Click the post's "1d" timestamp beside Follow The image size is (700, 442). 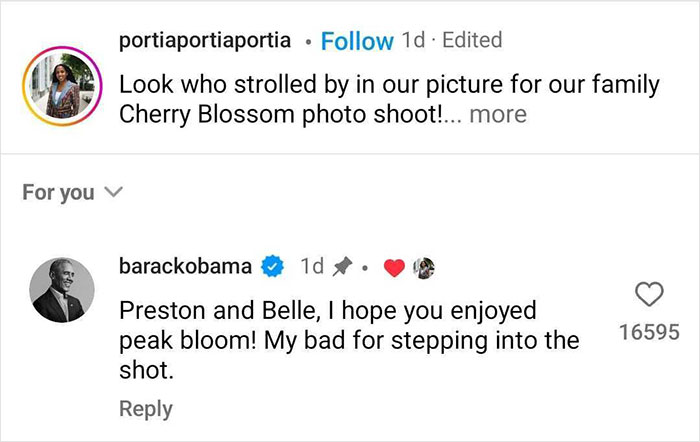(x=411, y=41)
